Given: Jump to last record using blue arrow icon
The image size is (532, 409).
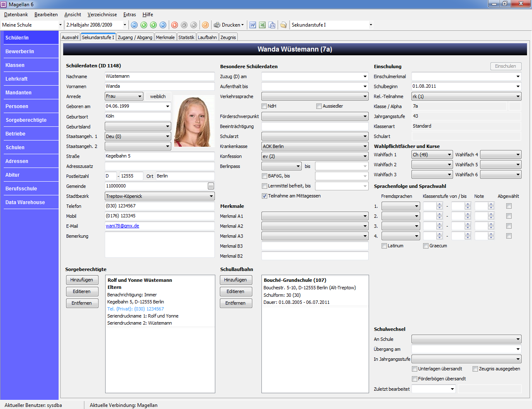Looking at the screenshot, I should point(163,25).
